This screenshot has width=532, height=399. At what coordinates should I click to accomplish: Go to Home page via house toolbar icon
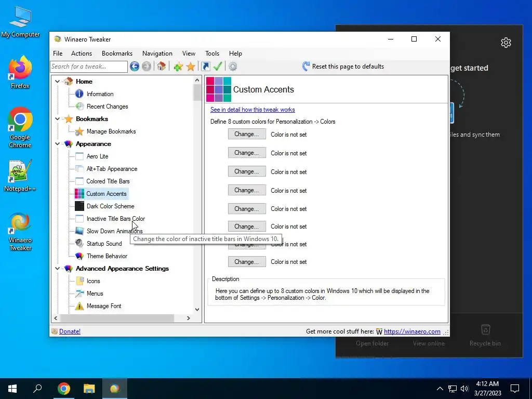pos(162,66)
